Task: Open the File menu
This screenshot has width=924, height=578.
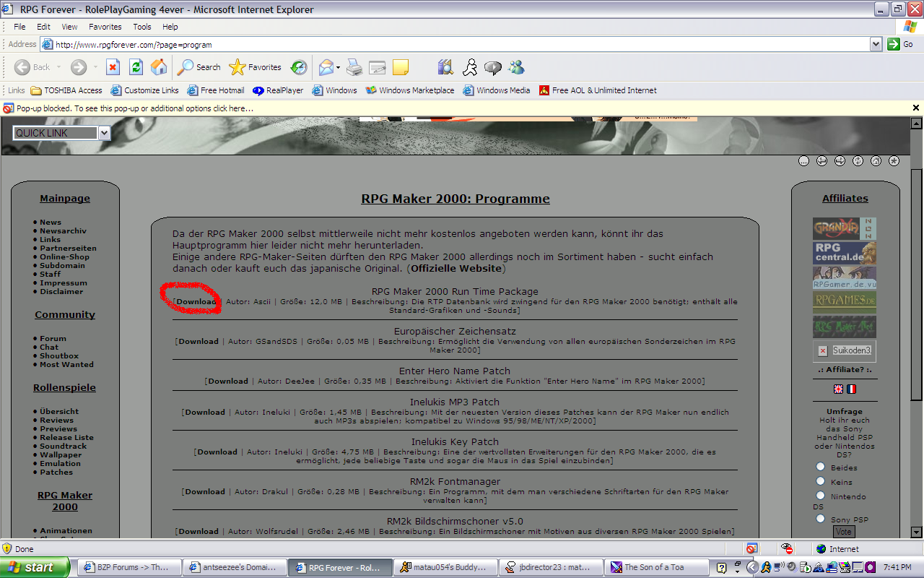Action: tap(19, 27)
